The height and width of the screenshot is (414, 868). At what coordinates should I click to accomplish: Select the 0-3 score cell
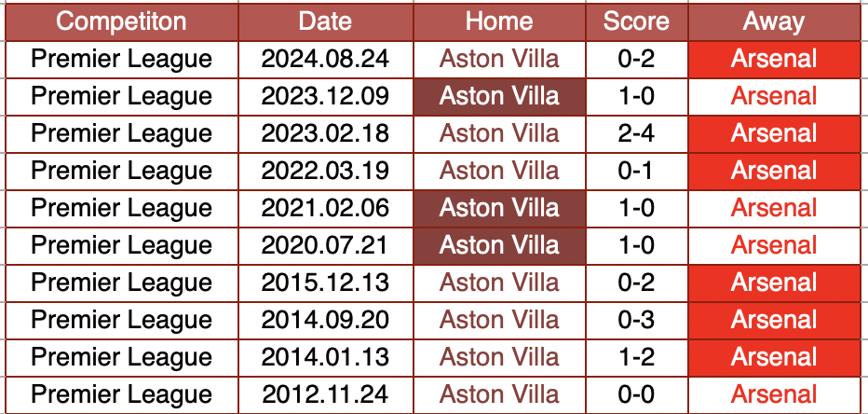pyautogui.click(x=636, y=321)
